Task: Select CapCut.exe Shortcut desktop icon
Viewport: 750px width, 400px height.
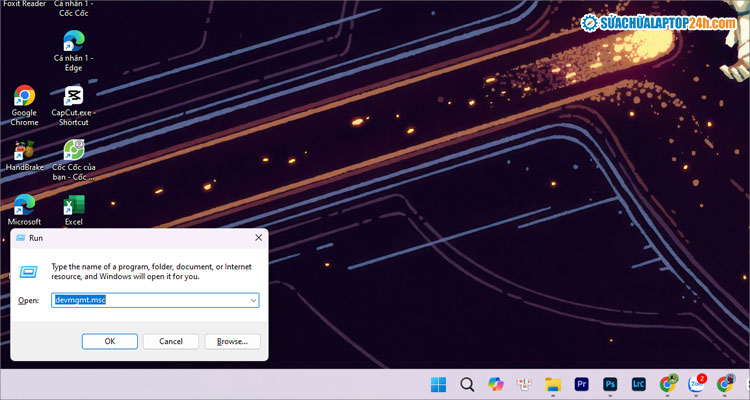Action: tap(73, 106)
